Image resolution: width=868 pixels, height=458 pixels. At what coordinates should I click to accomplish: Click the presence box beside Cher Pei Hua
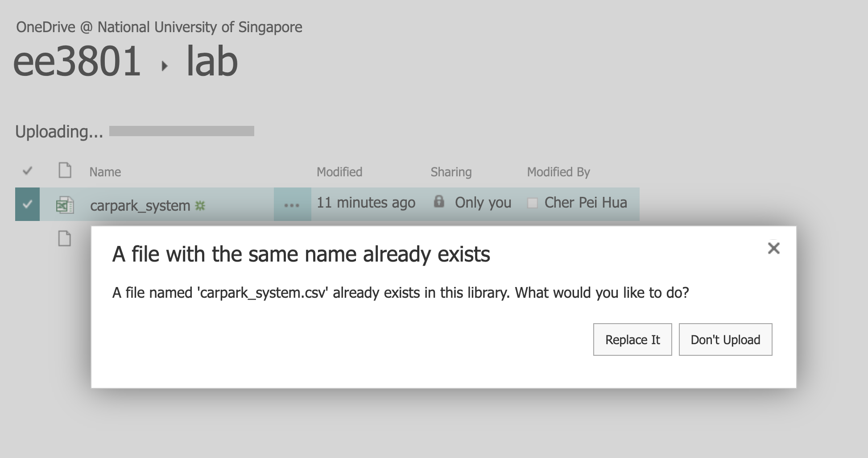click(x=532, y=203)
